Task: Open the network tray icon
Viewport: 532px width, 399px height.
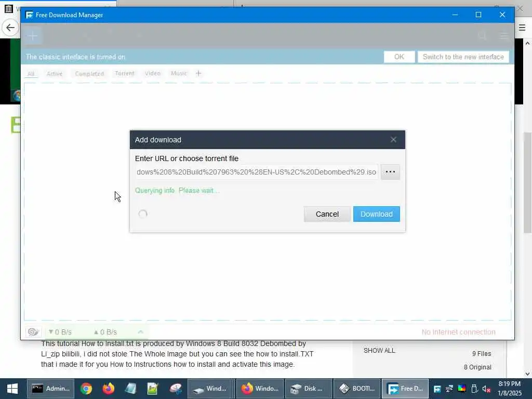Action: point(449,389)
